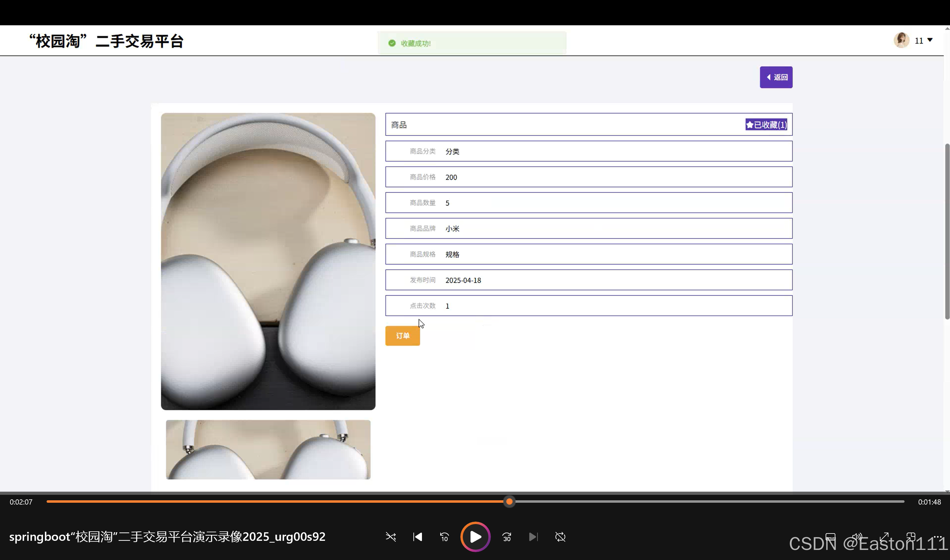
Task: Toggle the repeat loop icon
Action: [x=560, y=537]
